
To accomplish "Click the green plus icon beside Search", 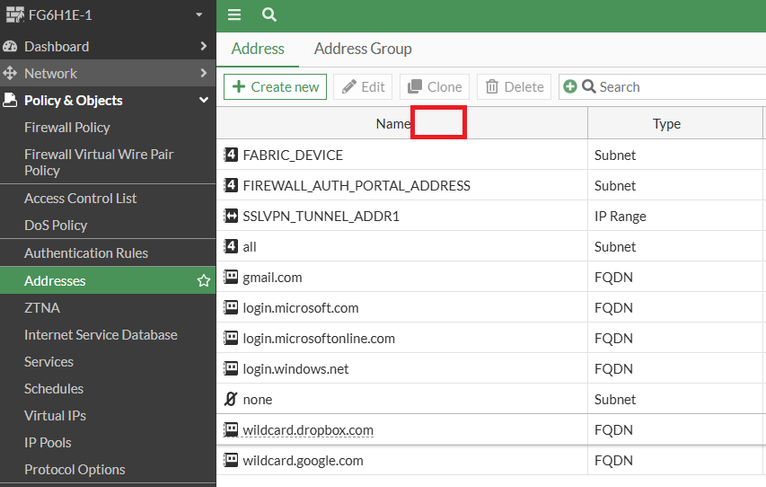I will pos(570,87).
